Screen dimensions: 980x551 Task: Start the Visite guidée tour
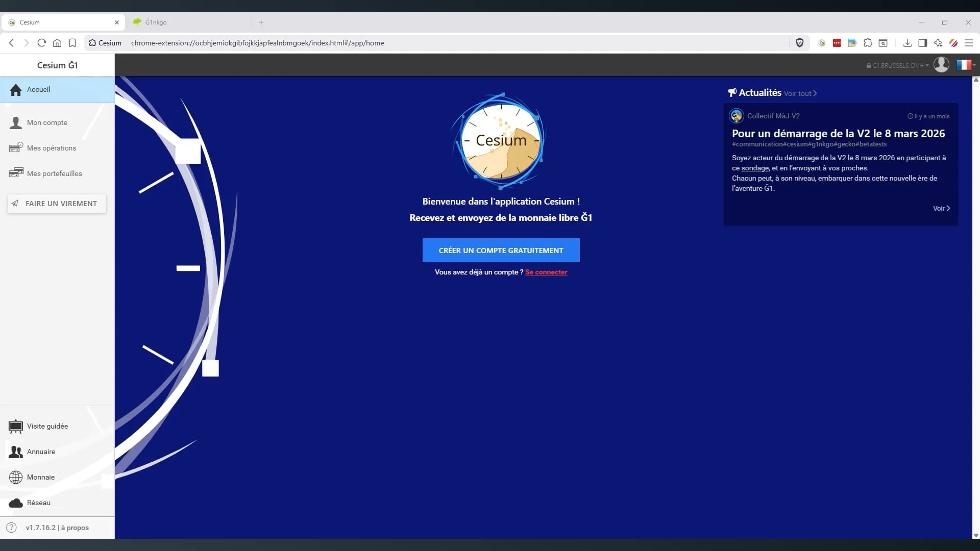point(47,426)
